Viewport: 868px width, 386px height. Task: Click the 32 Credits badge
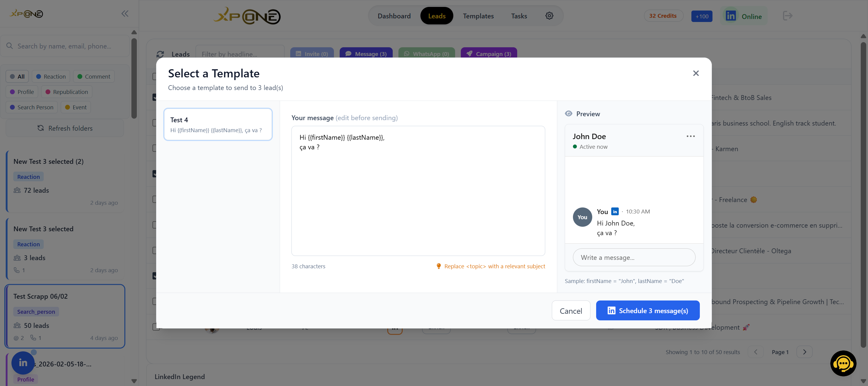tap(663, 16)
